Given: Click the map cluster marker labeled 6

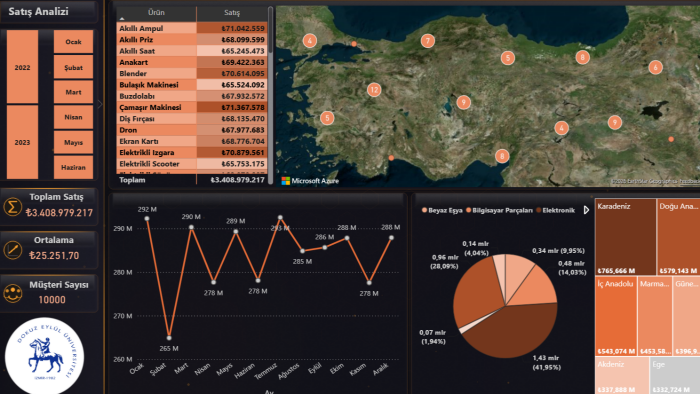Looking at the screenshot, I should [x=655, y=67].
